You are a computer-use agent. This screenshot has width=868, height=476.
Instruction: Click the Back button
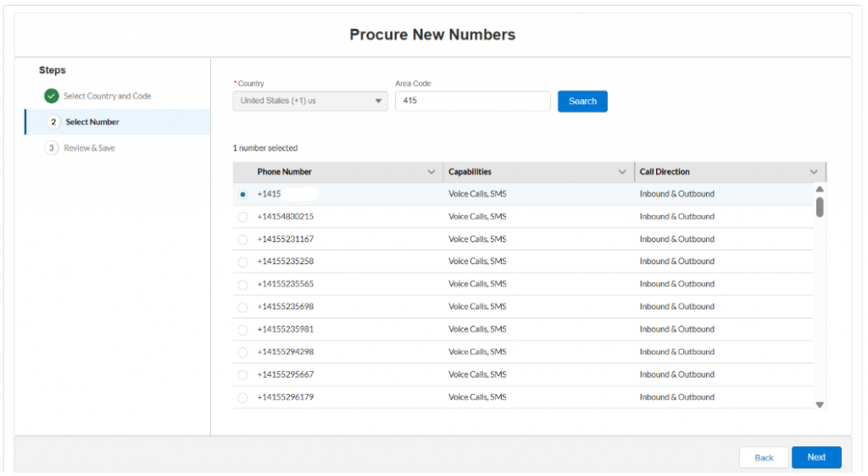764,457
